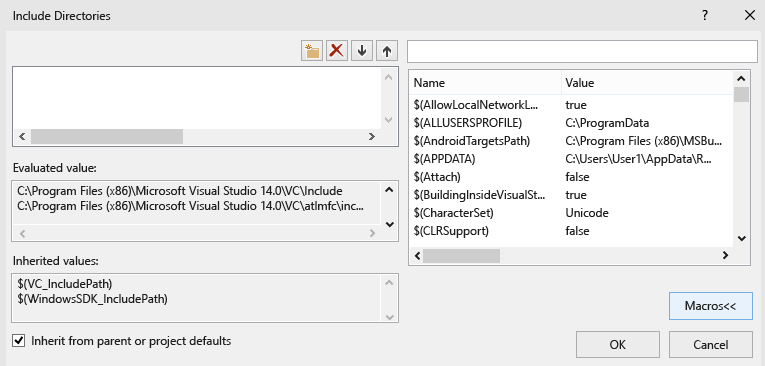765x366 pixels.
Task: Click the Name column header
Action: [x=485, y=82]
